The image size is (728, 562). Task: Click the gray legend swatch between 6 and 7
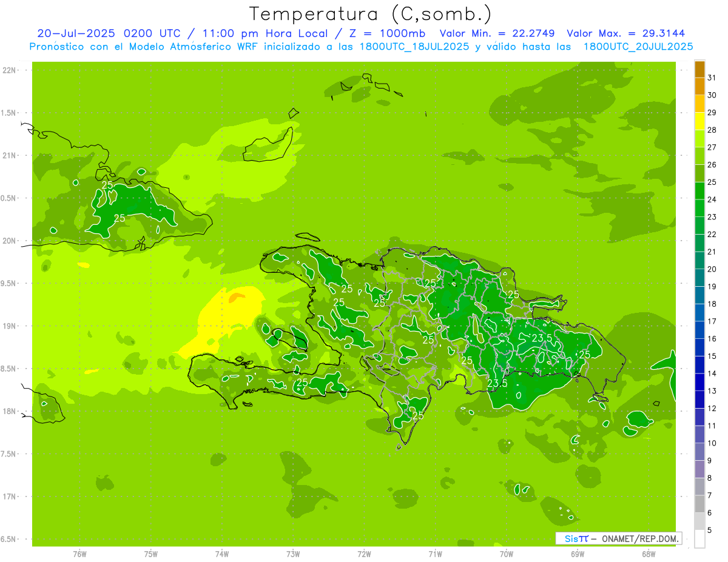(699, 504)
